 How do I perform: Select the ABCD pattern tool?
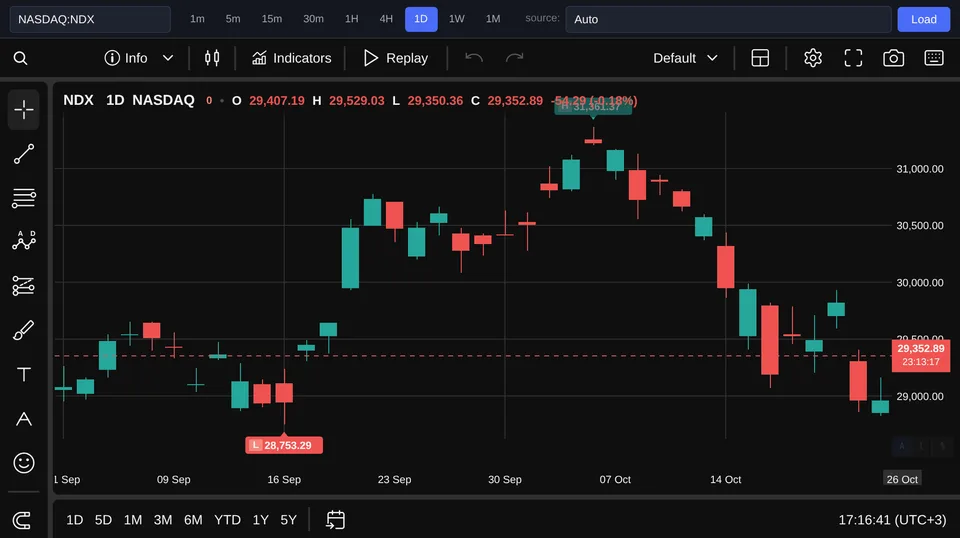click(x=24, y=241)
